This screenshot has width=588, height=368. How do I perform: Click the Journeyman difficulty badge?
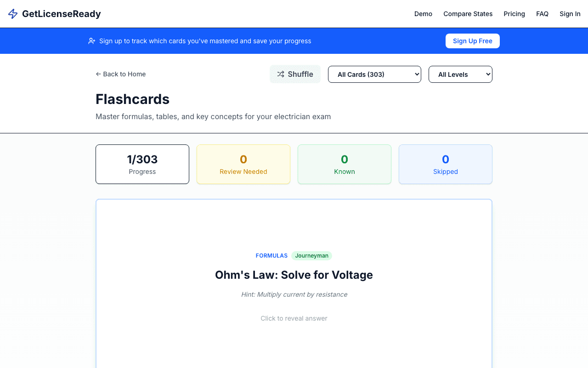(311, 255)
